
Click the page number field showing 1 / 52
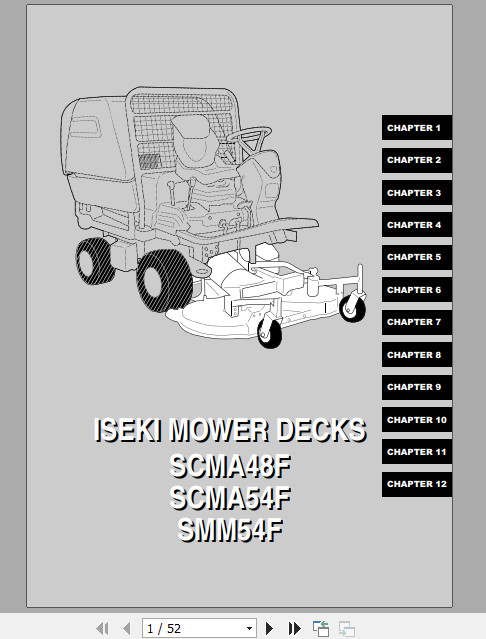click(199, 628)
